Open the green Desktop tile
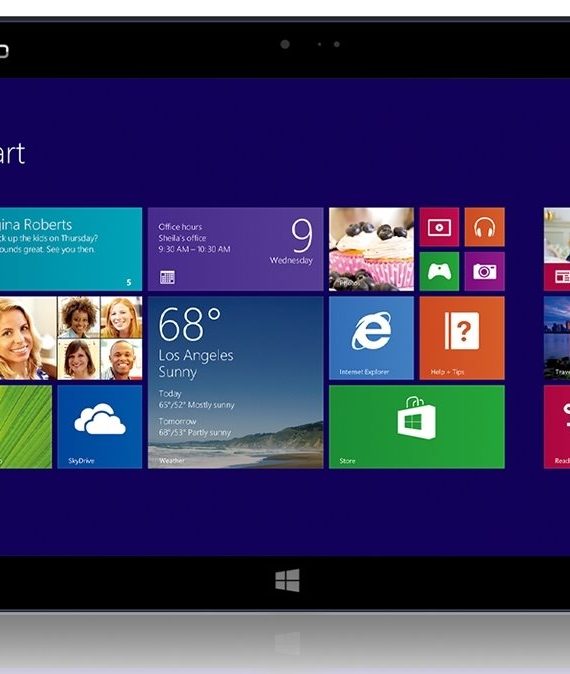This screenshot has height=674, width=570. pyautogui.click(x=26, y=426)
